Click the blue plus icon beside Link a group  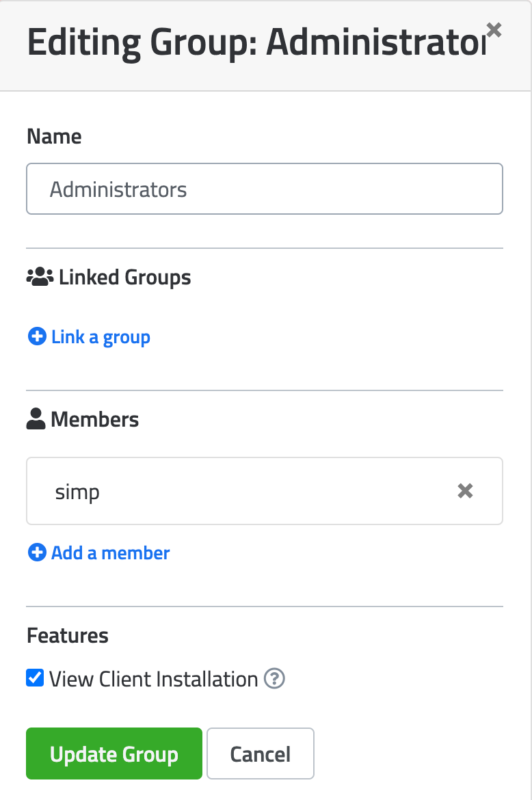pos(37,336)
